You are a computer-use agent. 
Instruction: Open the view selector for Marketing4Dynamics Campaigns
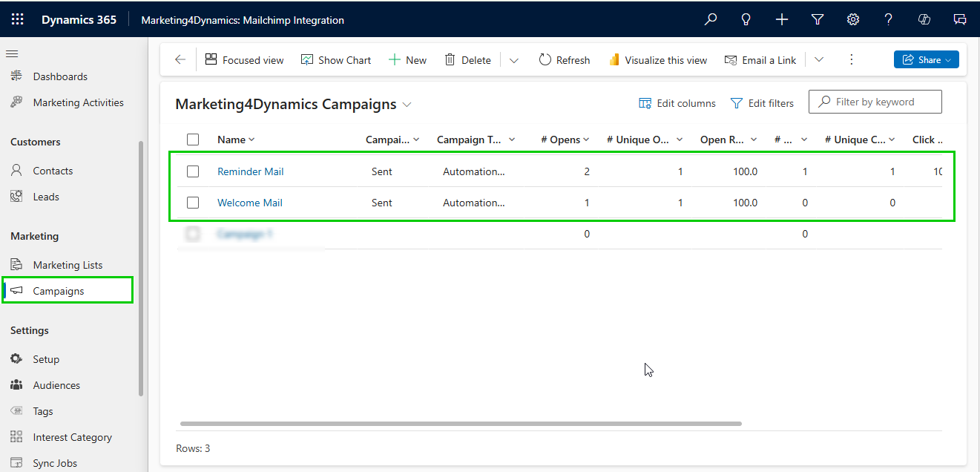point(407,104)
